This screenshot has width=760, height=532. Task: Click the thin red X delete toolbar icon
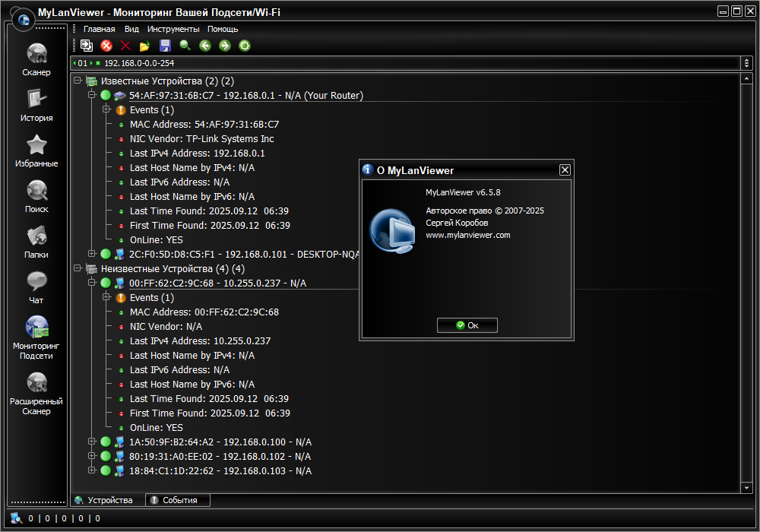click(x=125, y=46)
